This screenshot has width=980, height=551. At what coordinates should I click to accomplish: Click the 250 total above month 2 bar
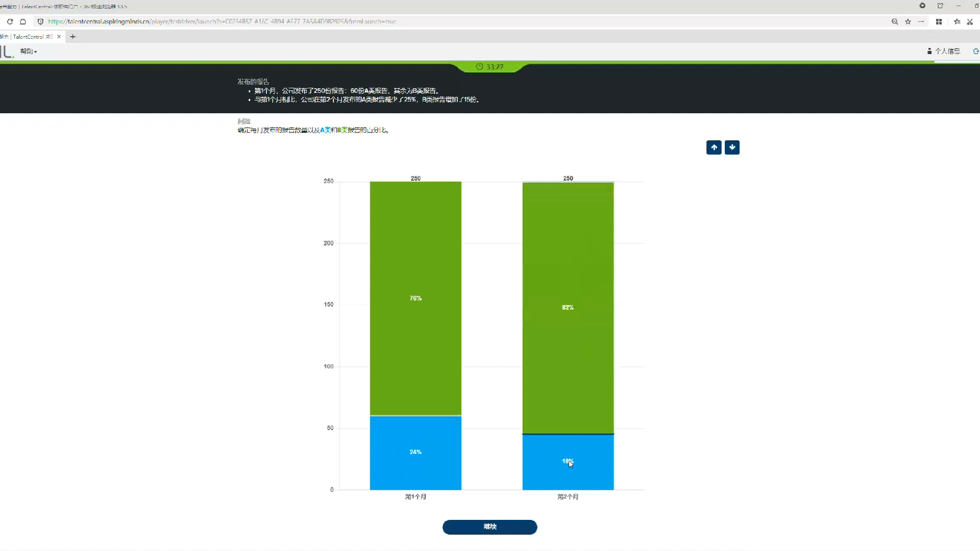(568, 178)
